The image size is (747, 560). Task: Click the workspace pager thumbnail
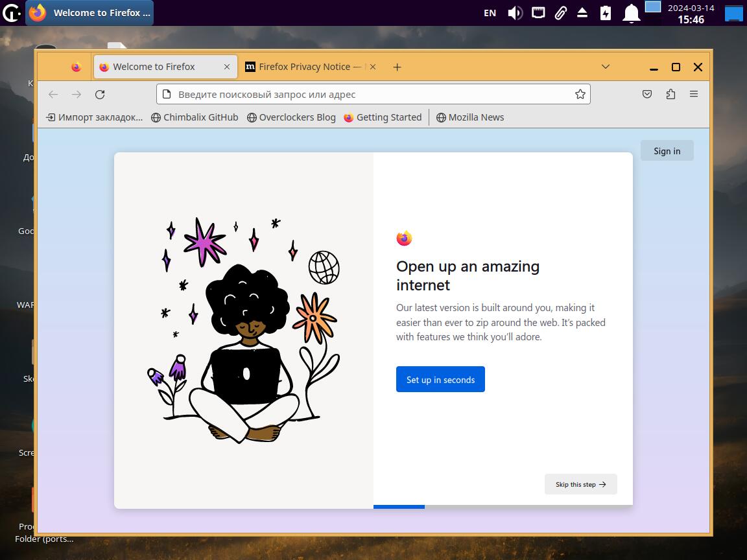(653, 6)
